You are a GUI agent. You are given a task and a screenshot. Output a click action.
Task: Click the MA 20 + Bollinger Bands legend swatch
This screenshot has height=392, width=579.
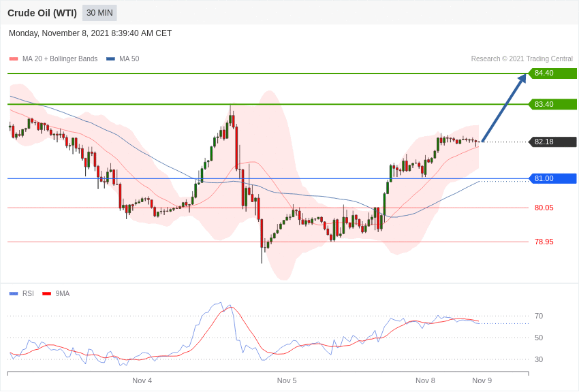[x=14, y=59]
